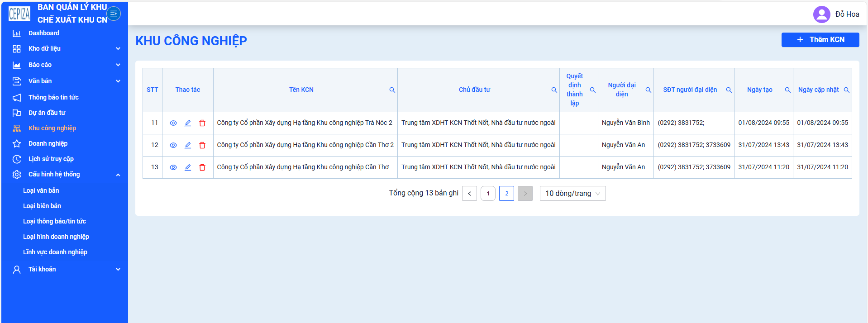Open Doanh nghiệp menu item
The height and width of the screenshot is (323, 868).
(48, 143)
